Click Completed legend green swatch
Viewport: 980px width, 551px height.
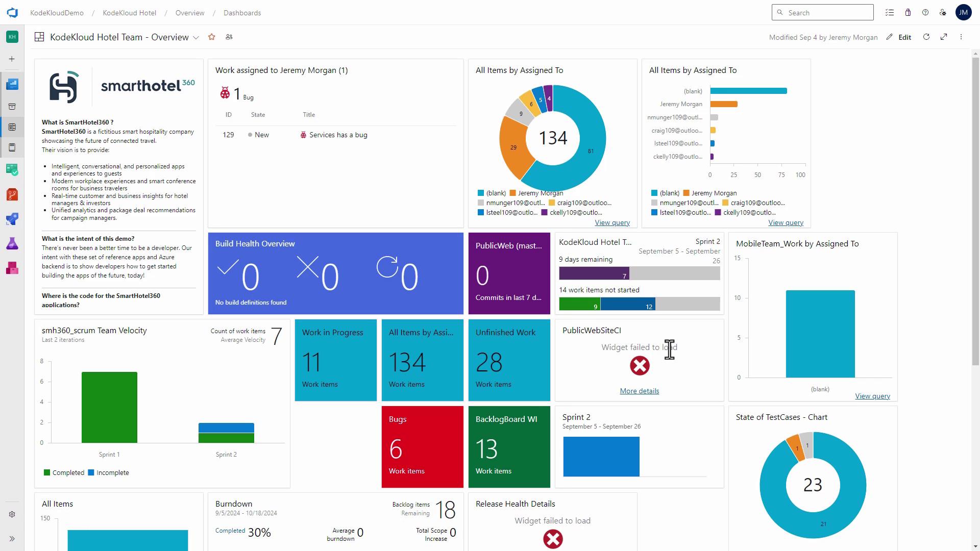(x=47, y=472)
